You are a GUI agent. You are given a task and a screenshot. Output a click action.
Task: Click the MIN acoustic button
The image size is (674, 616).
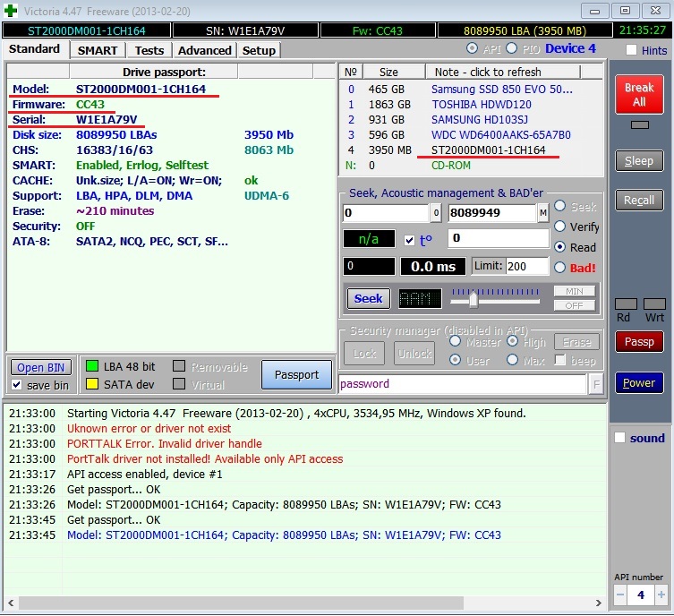[575, 292]
